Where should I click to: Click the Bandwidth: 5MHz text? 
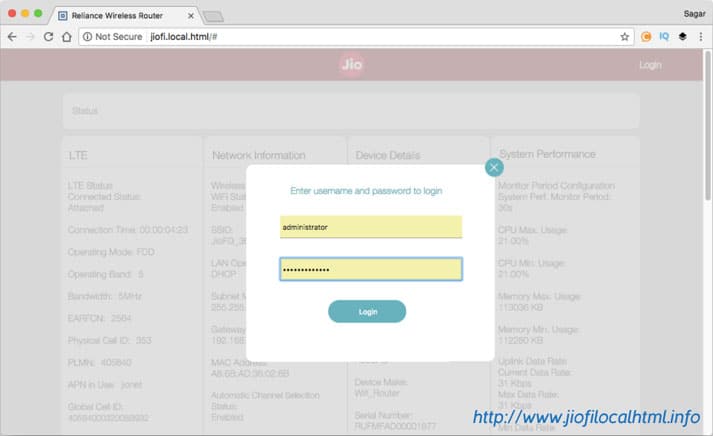[105, 296]
